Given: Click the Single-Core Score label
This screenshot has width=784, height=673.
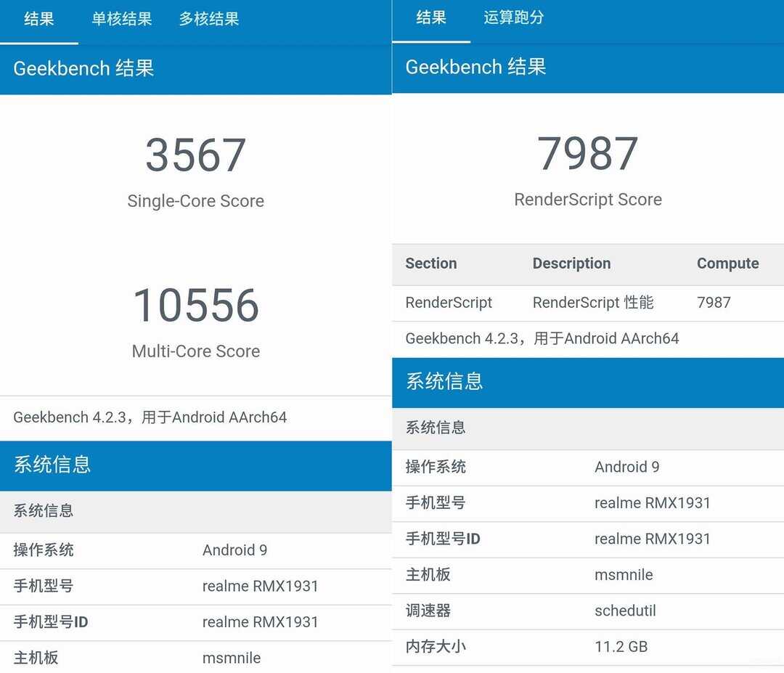Looking at the screenshot, I should click(x=195, y=201).
